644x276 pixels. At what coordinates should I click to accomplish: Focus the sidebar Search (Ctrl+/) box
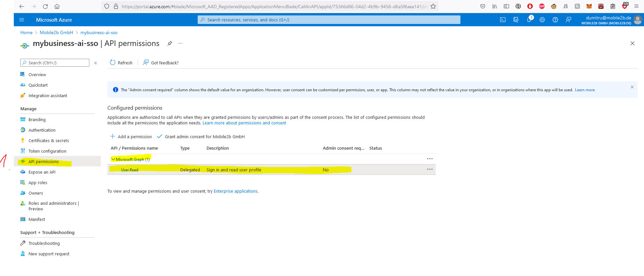click(x=55, y=63)
